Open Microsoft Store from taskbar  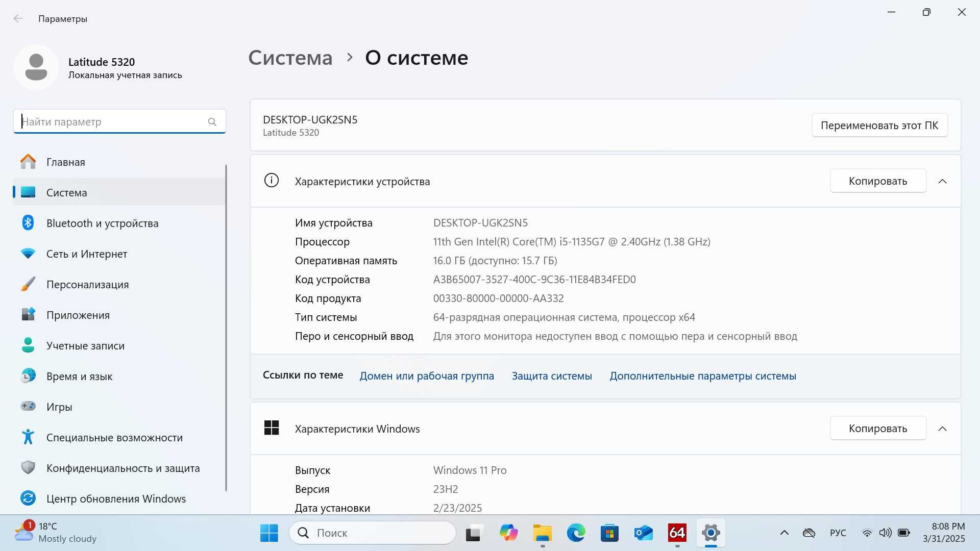point(609,533)
